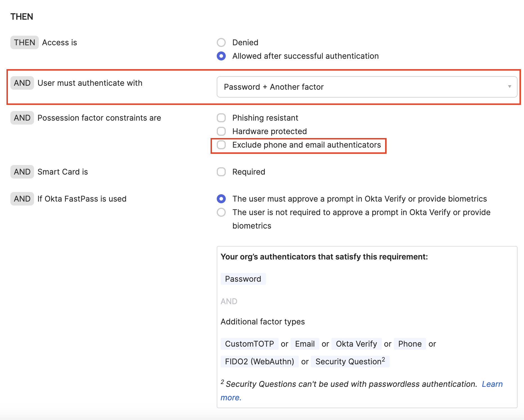Require Smart Card authentication
The width and height of the screenshot is (524, 420).
pyautogui.click(x=221, y=171)
